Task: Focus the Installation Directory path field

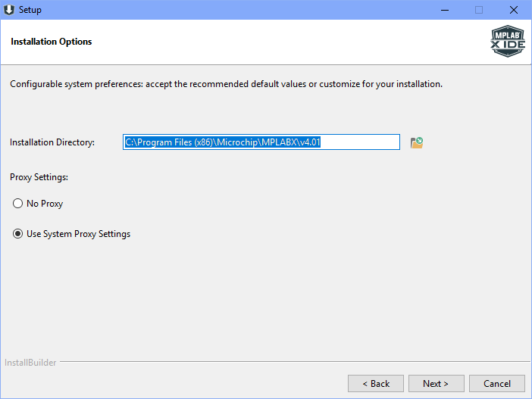Action: (261, 142)
